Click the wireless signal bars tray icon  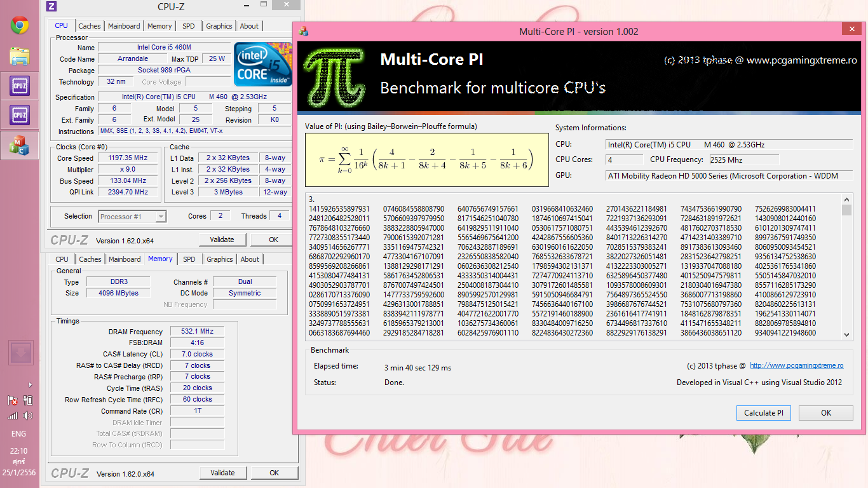[x=13, y=416]
